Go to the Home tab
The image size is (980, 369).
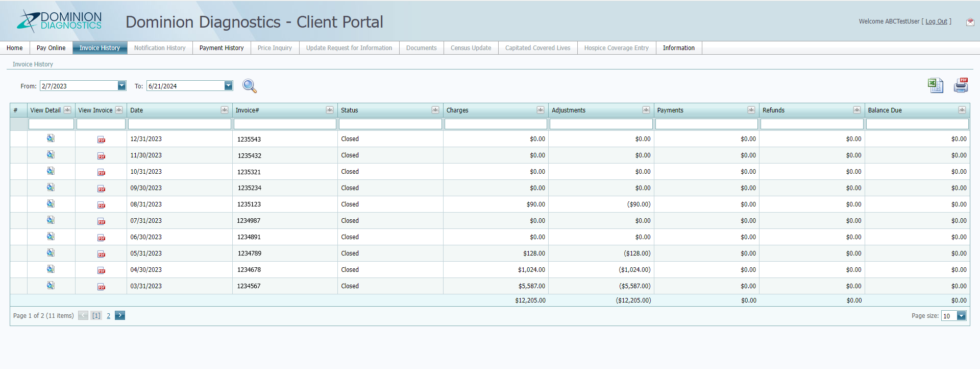pyautogui.click(x=15, y=48)
